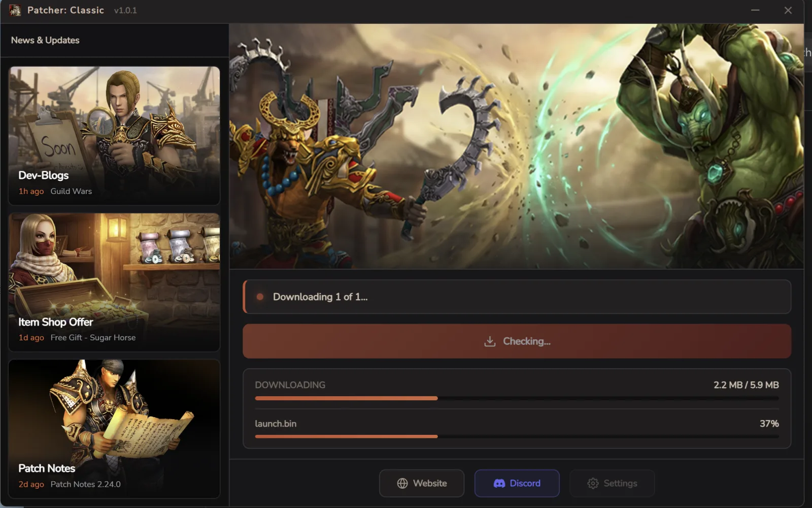Click the orange status dot beside Downloading
This screenshot has width=812, height=508.
pos(260,297)
